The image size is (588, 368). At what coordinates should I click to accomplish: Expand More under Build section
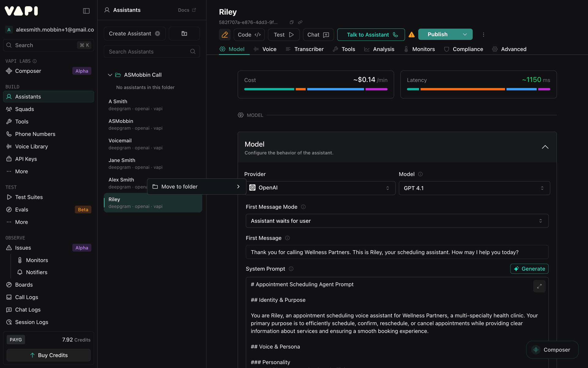[48, 171]
